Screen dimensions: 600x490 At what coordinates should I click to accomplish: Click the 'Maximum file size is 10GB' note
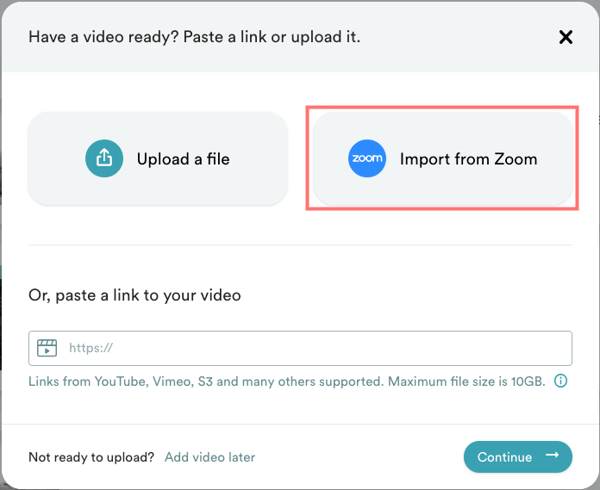coord(466,381)
